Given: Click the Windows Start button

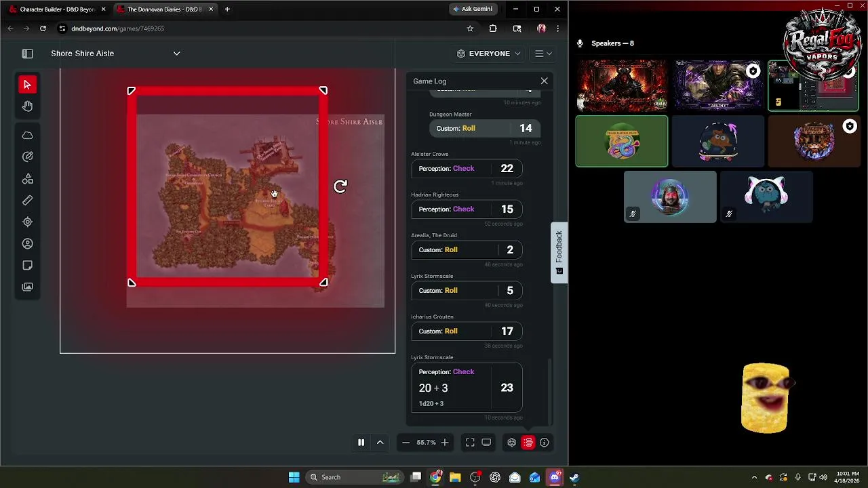Looking at the screenshot, I should (x=294, y=477).
